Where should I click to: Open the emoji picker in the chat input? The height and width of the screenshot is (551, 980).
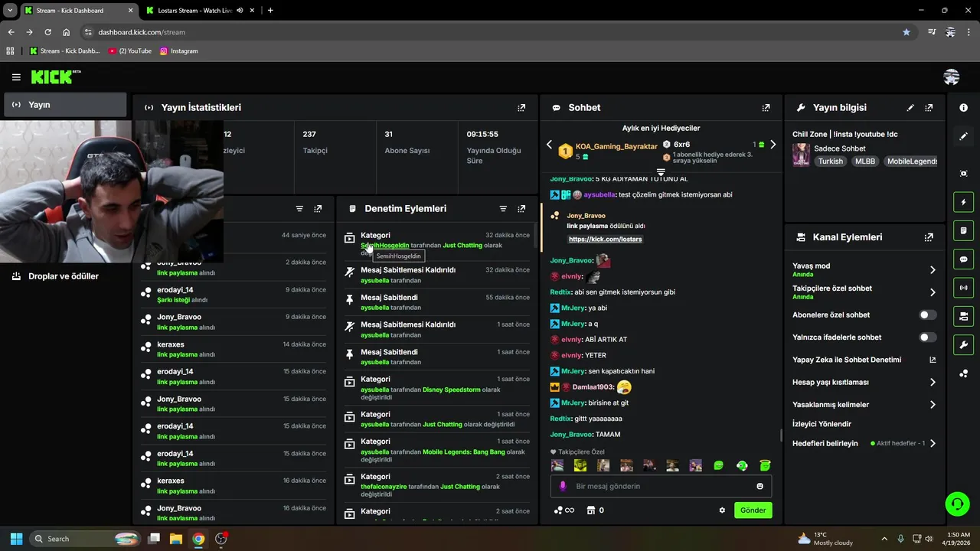tap(759, 486)
